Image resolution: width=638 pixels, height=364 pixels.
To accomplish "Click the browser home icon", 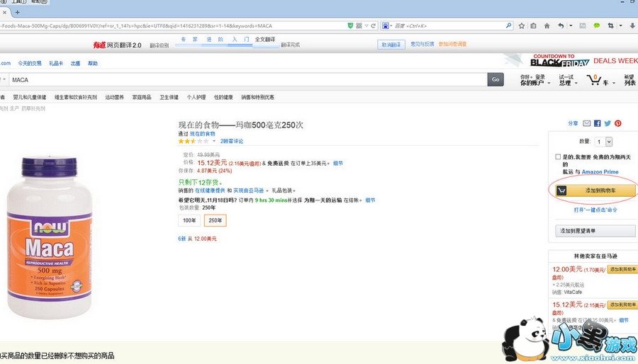I will pos(547,25).
